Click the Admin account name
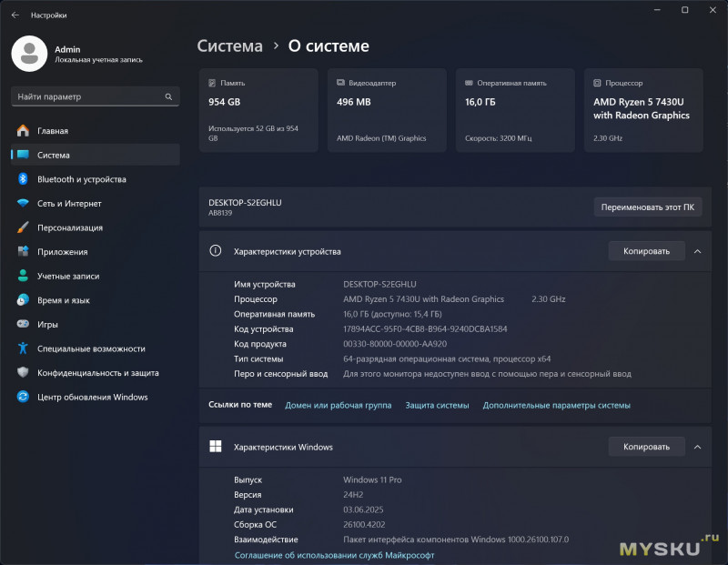This screenshot has height=565, width=728. pyautogui.click(x=67, y=49)
